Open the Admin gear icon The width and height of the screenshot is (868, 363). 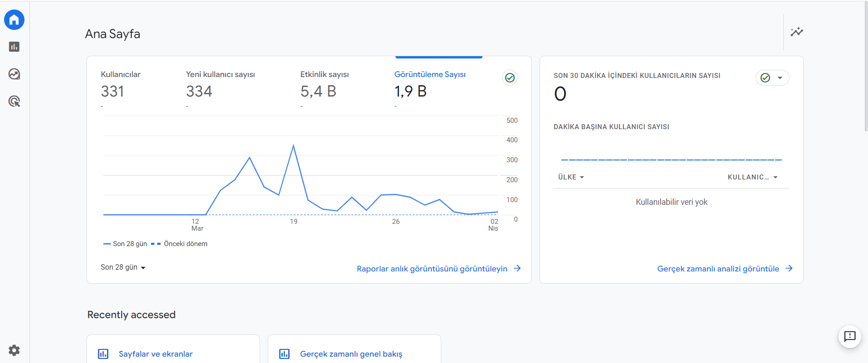pos(14,350)
